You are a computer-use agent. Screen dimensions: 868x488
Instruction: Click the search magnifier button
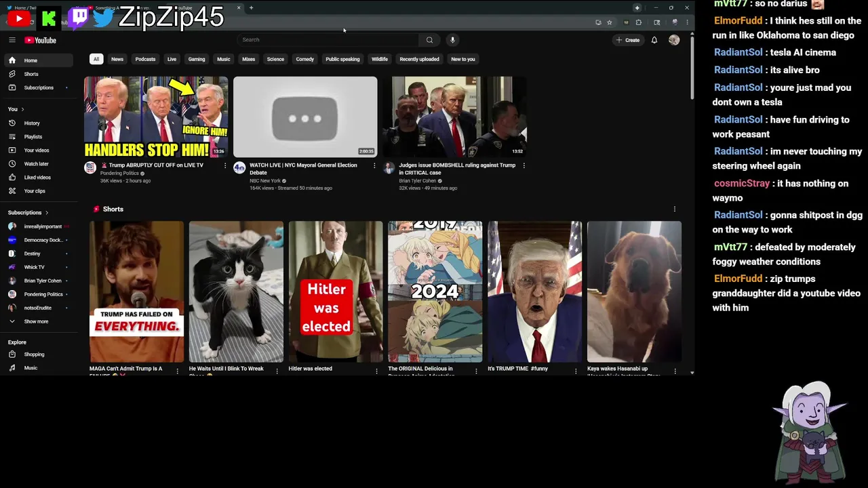(x=429, y=40)
